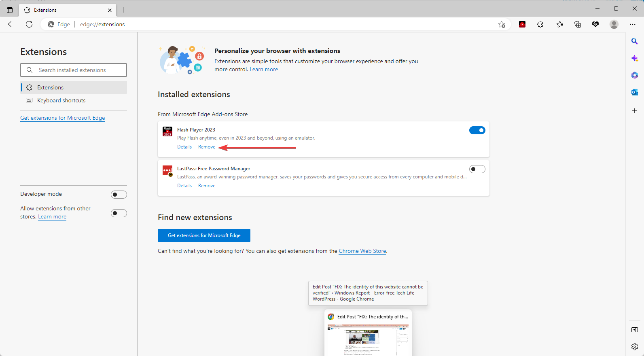Image resolution: width=644 pixels, height=356 pixels.
Task: Open Collections icon in toolbar
Action: click(578, 24)
